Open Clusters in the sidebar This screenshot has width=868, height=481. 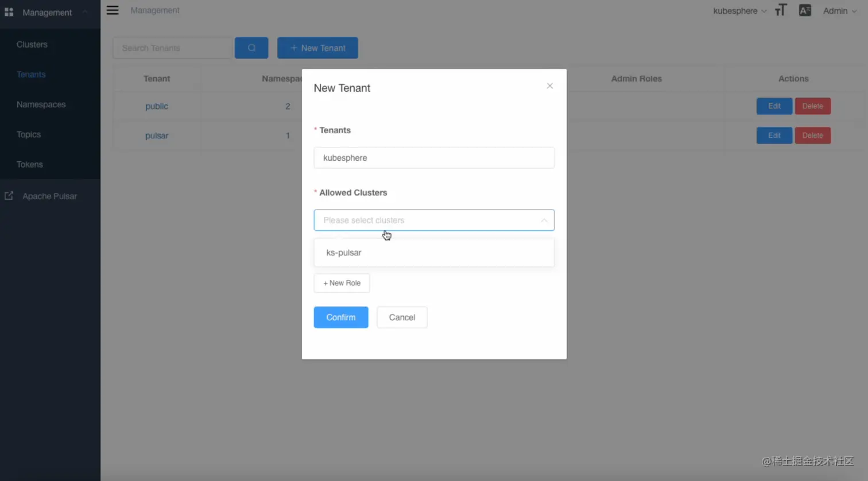(x=32, y=44)
